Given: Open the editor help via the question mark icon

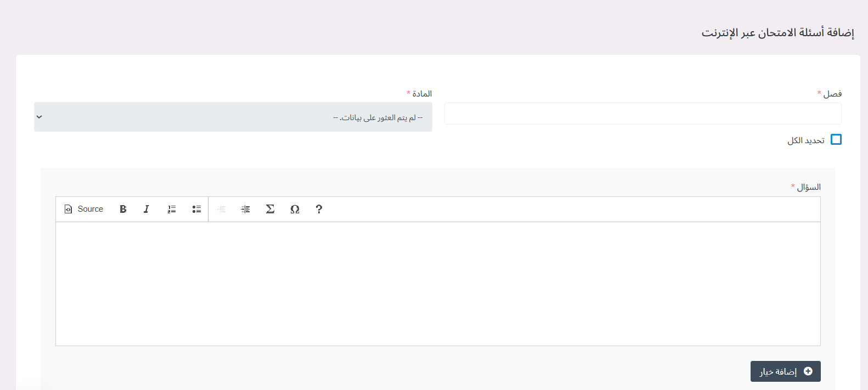Looking at the screenshot, I should [x=319, y=209].
